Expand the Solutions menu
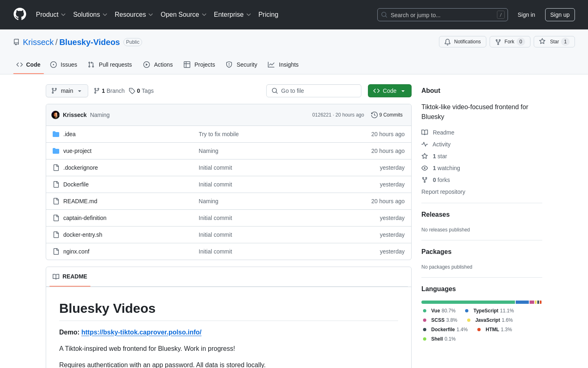This screenshot has height=368, width=588. tap(90, 15)
